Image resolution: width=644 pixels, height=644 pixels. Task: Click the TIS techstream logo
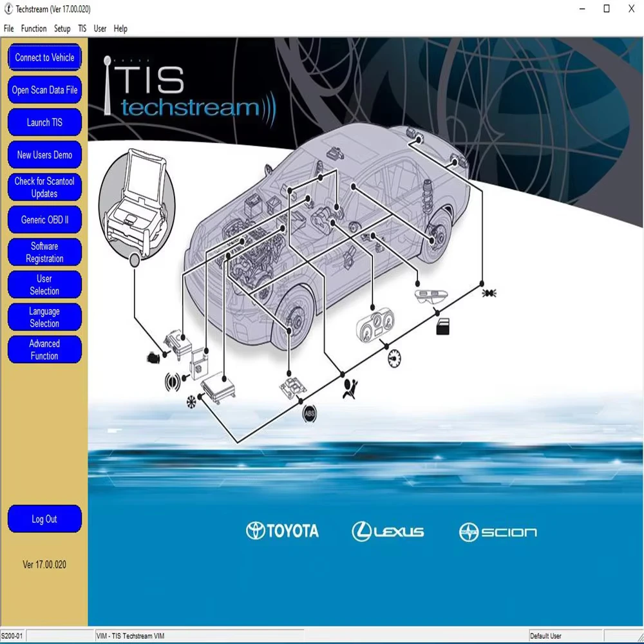tap(190, 91)
